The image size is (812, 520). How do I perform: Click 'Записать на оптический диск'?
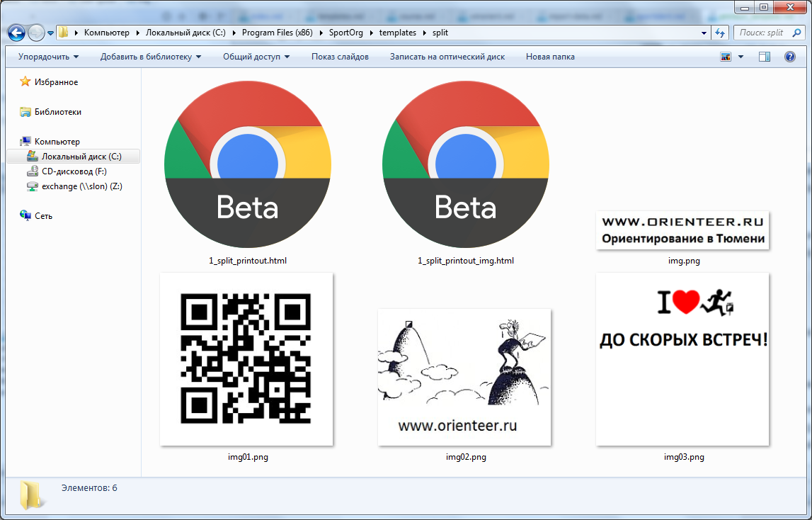pyautogui.click(x=447, y=57)
